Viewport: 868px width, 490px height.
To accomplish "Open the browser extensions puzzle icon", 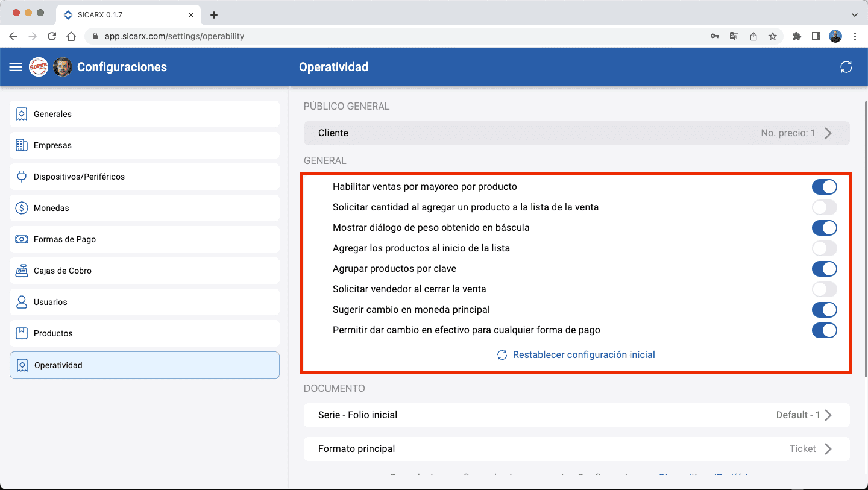I will [796, 36].
